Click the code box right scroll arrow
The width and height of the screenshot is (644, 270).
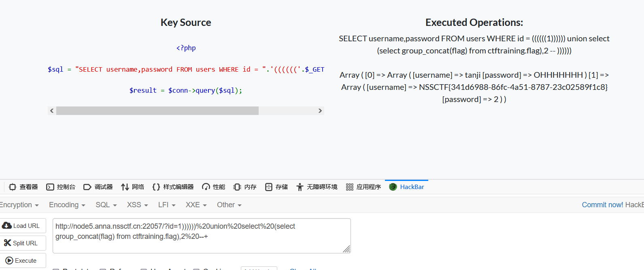pyautogui.click(x=320, y=111)
